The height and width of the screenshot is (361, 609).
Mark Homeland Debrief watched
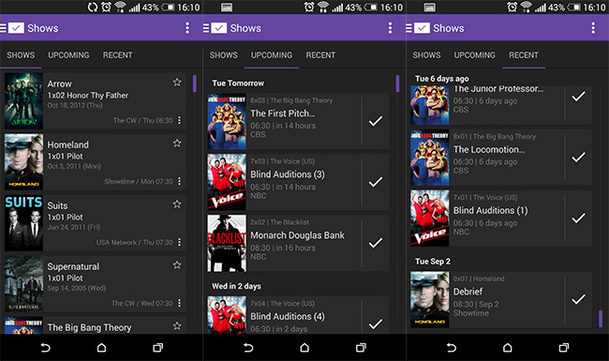[x=579, y=299]
